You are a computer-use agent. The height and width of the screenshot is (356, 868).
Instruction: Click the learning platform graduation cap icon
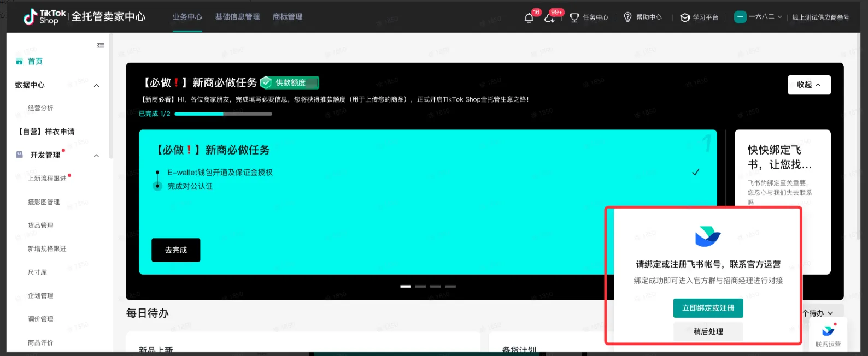click(685, 17)
